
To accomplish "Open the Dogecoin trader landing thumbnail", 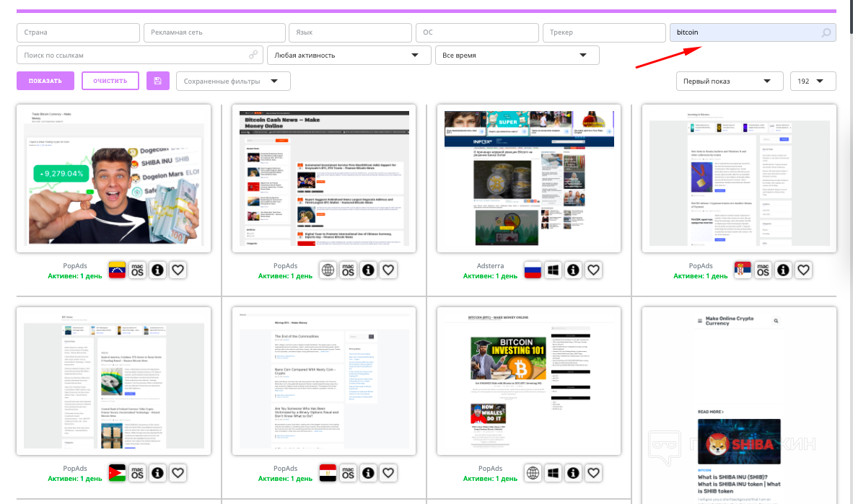I will [x=114, y=178].
